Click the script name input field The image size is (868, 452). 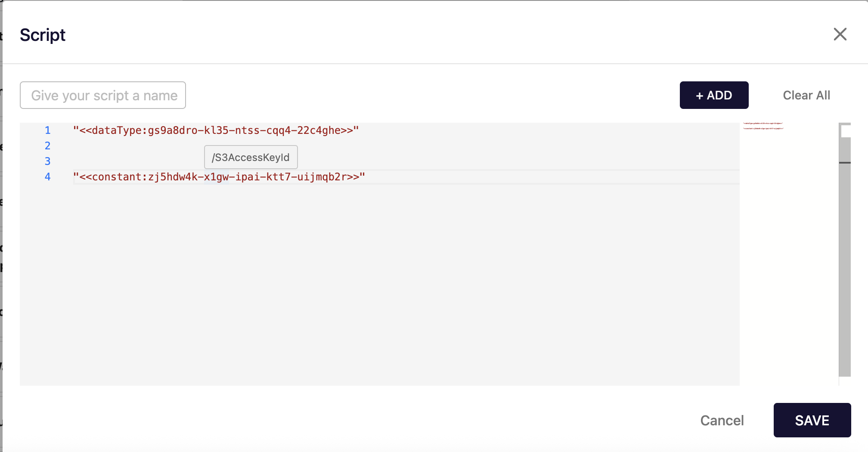103,95
